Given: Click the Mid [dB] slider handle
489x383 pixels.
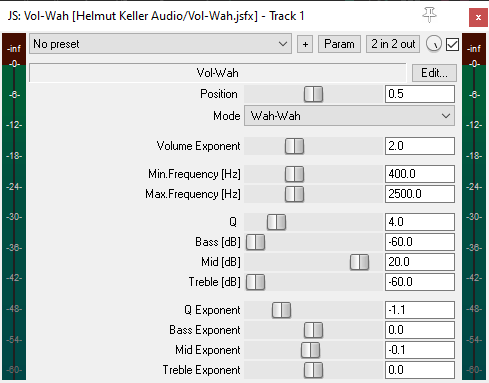Looking at the screenshot, I should pyautogui.click(x=359, y=262).
